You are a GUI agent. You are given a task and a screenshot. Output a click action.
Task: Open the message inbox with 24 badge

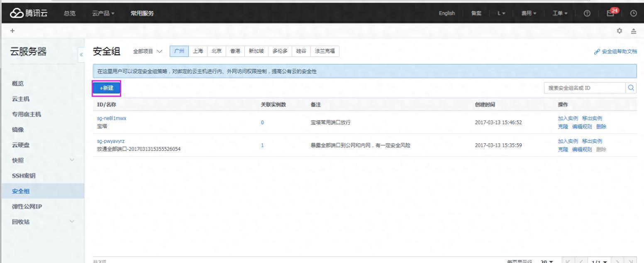click(x=610, y=13)
